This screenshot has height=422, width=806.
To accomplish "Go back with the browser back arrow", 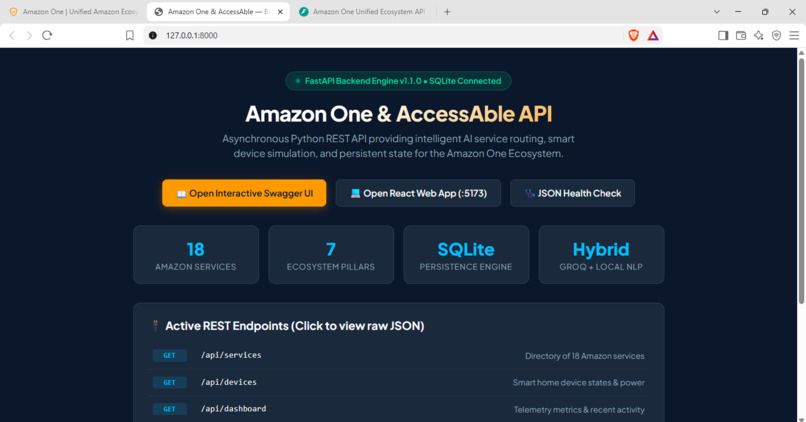I will [x=12, y=35].
